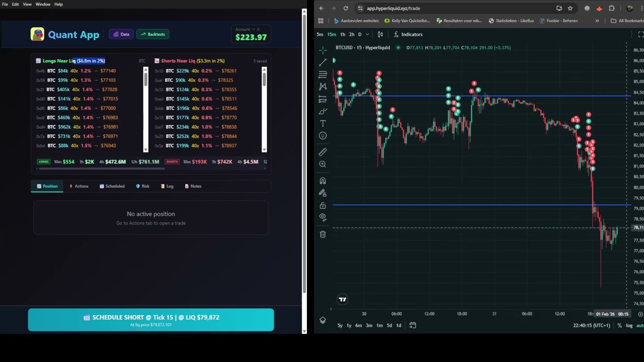Open the File menu in Quant App

tap(5, 4)
